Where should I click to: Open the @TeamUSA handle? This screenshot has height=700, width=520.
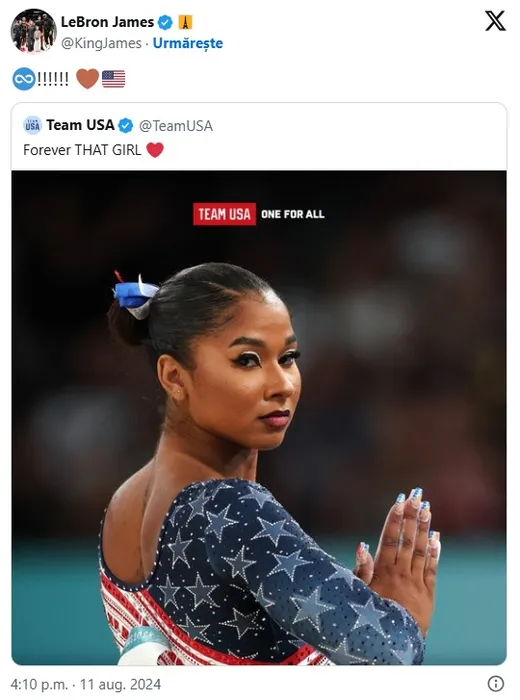(x=176, y=126)
